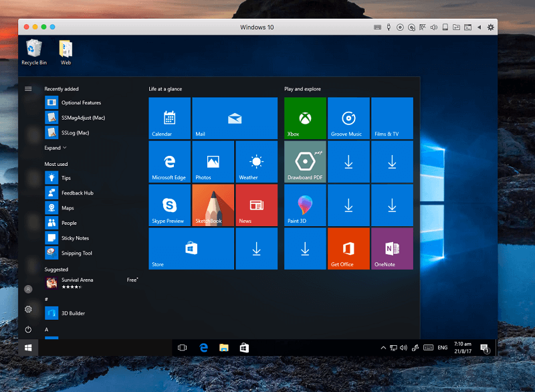Open the News tile
This screenshot has height=392, width=535.
[257, 205]
